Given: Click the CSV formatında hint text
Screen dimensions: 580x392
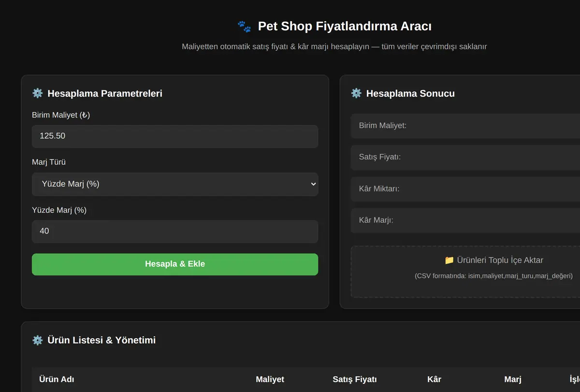Looking at the screenshot, I should pos(493,276).
